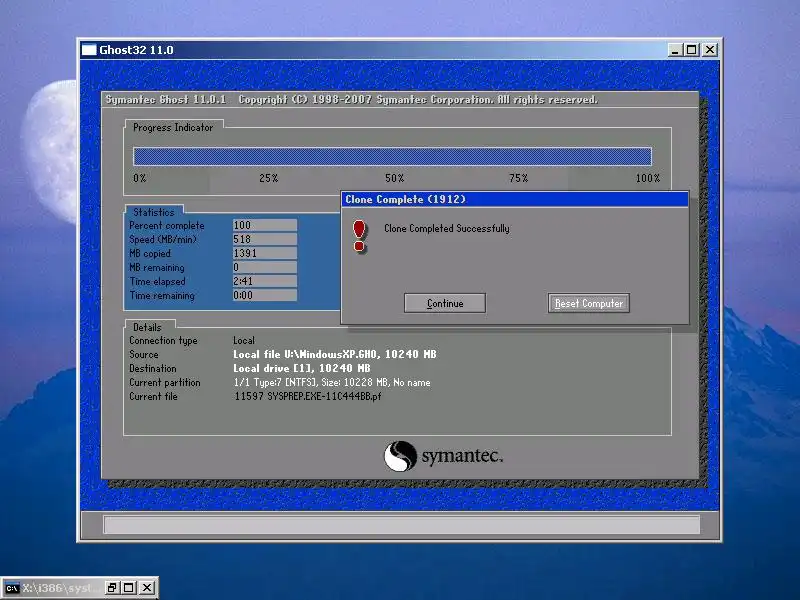800x600 pixels.
Task: Click the Time elapsed value 2:41
Action: click(x=264, y=281)
